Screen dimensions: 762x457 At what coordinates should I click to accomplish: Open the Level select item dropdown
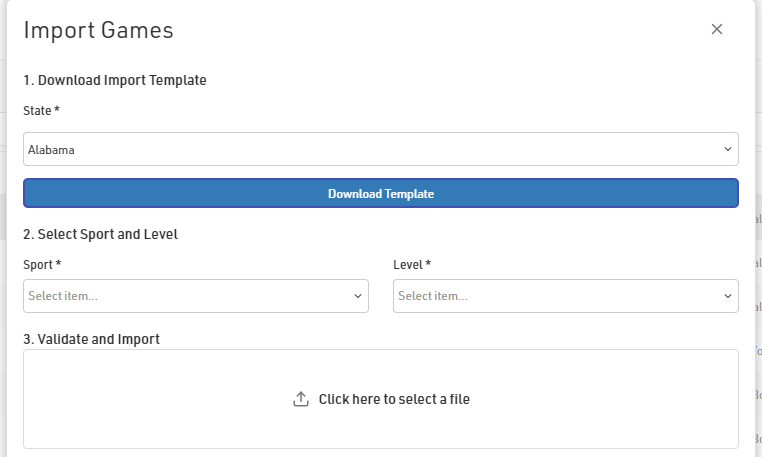[565, 296]
